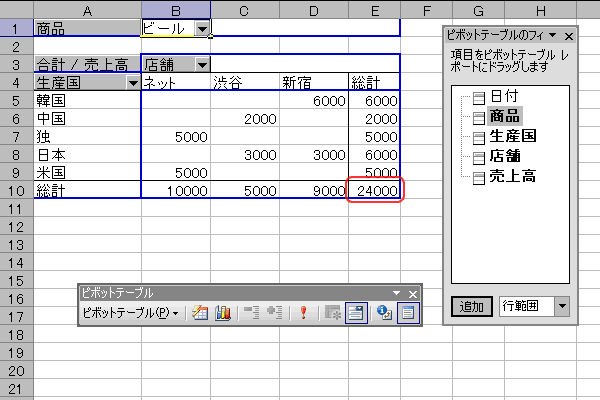
Task: Select the 米国 row label
Action: pos(87,172)
